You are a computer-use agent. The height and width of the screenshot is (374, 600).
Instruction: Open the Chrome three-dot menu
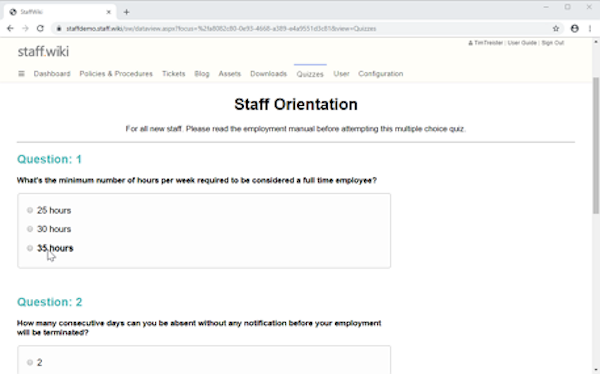click(x=590, y=28)
